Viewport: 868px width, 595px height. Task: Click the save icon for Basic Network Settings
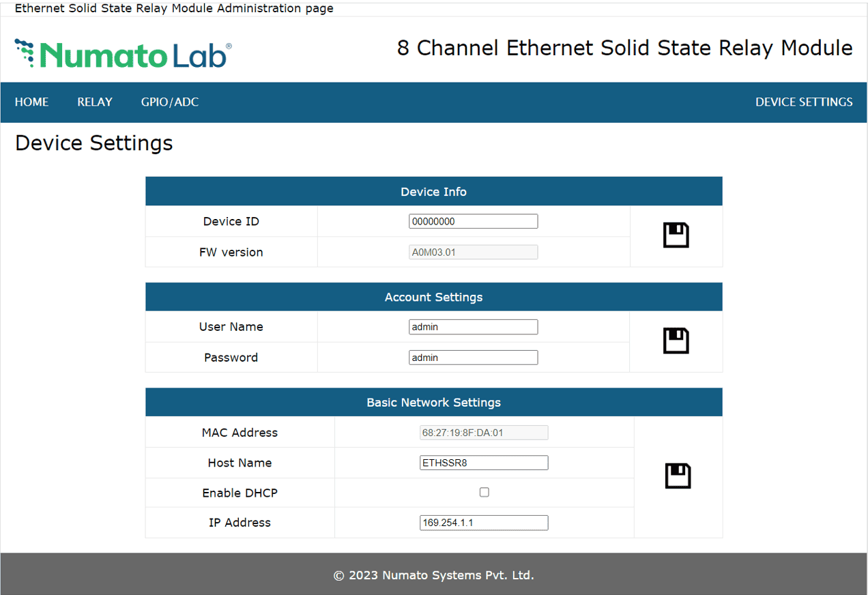pyautogui.click(x=676, y=476)
